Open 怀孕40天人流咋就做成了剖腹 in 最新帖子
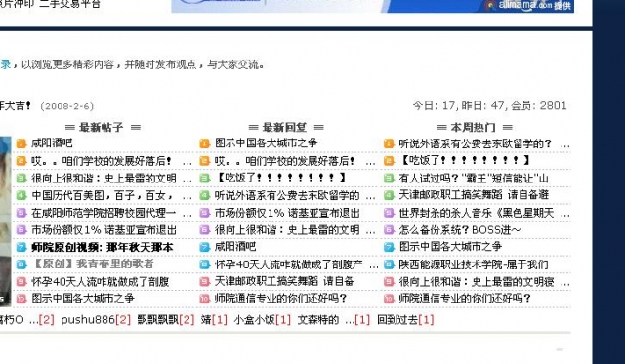The width and height of the screenshot is (625, 364). pos(101,282)
